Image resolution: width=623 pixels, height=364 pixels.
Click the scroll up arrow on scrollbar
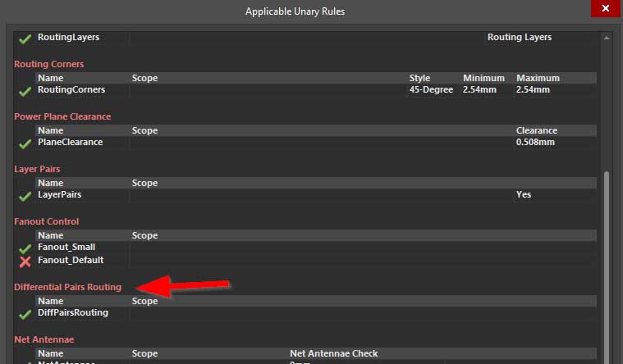tap(607, 38)
